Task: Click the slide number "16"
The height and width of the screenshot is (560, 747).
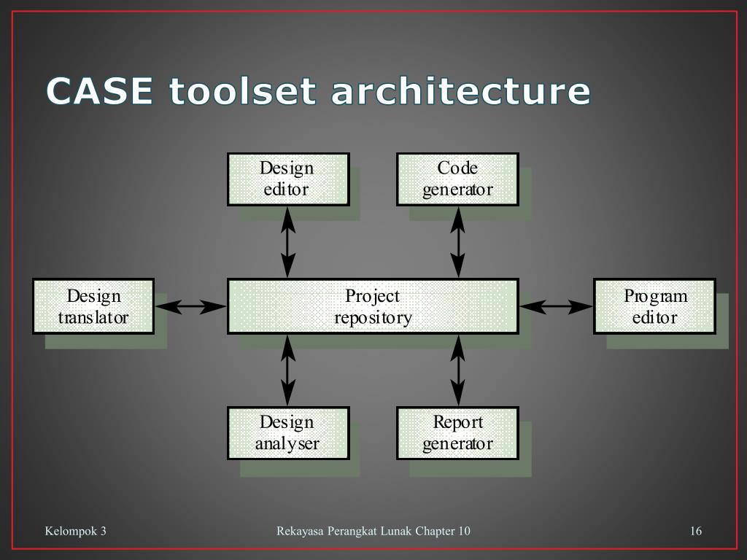Action: tap(695, 531)
